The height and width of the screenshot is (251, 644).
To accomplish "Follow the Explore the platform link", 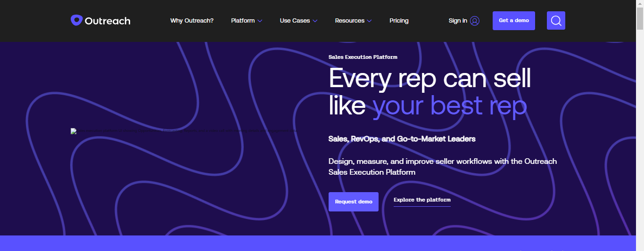I will click(x=422, y=200).
